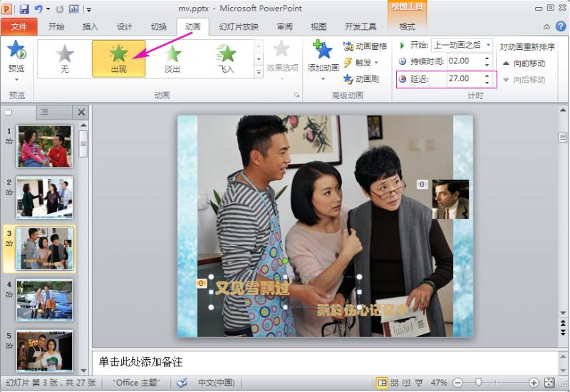Click the 延迟 field showing 27.00
Image resolution: width=570 pixels, height=392 pixels.
point(465,78)
